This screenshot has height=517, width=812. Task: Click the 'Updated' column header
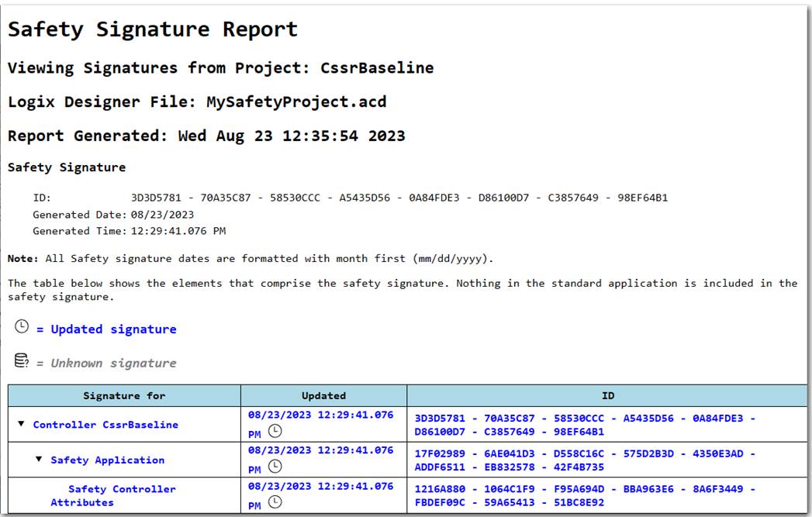pos(323,396)
